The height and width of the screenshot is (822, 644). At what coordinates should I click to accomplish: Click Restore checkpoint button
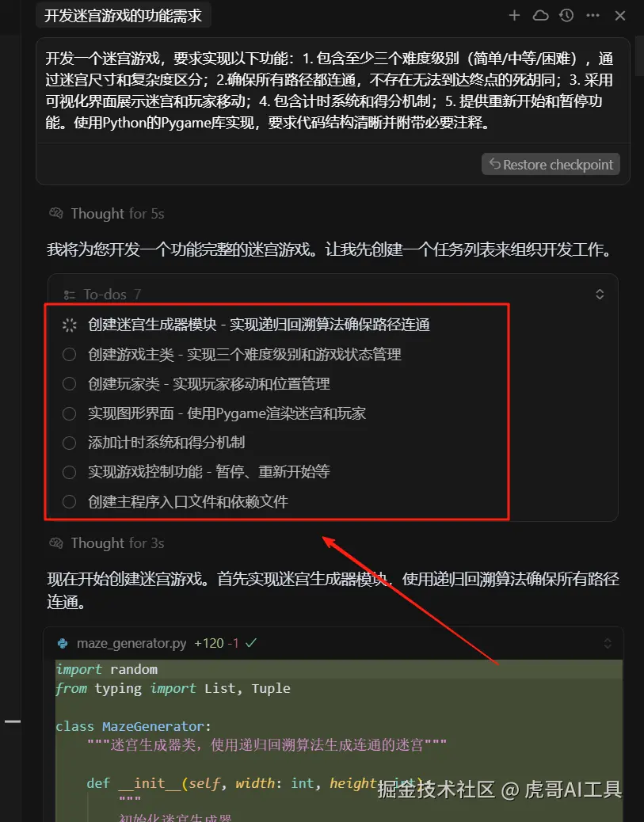click(551, 165)
